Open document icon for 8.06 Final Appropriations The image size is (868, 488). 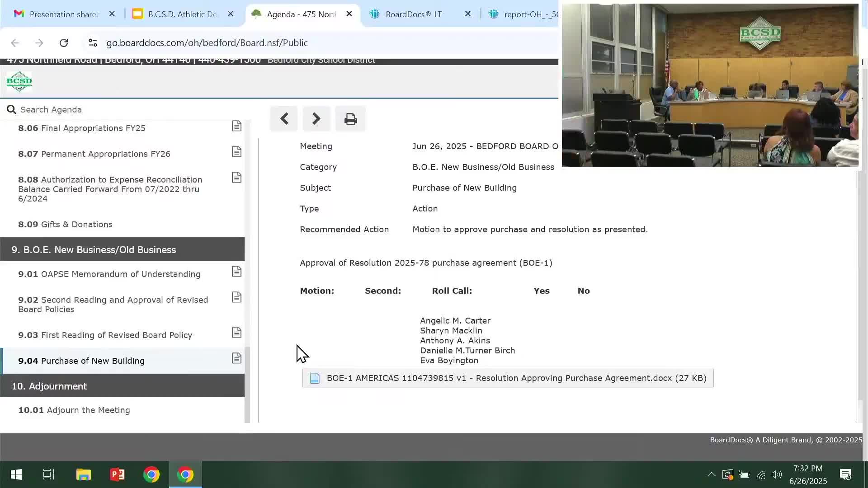(236, 126)
